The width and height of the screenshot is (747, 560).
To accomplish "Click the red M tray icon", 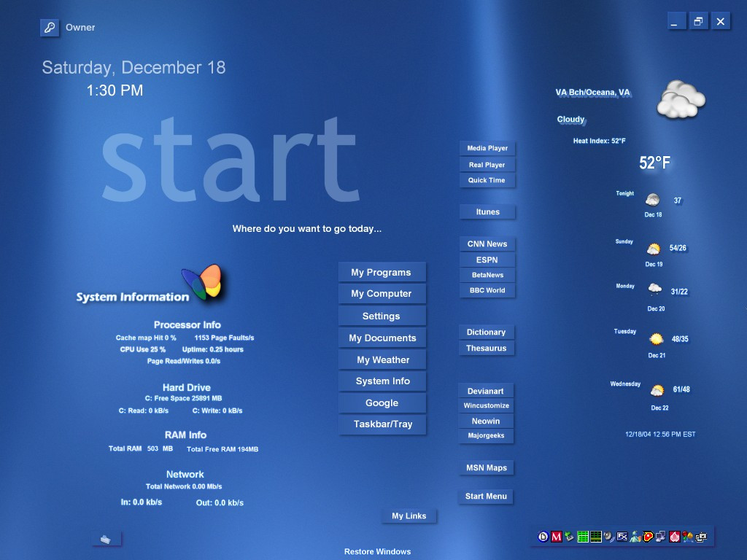I will 557,537.
